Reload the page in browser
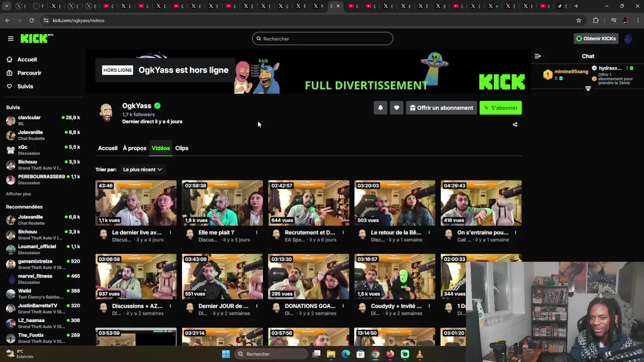This screenshot has width=644, height=362. [31, 20]
